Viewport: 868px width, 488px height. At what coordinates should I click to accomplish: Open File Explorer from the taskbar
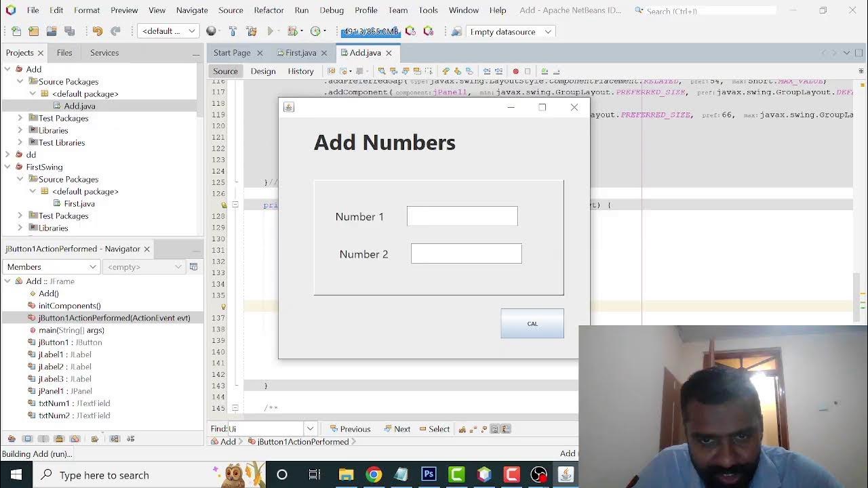346,474
